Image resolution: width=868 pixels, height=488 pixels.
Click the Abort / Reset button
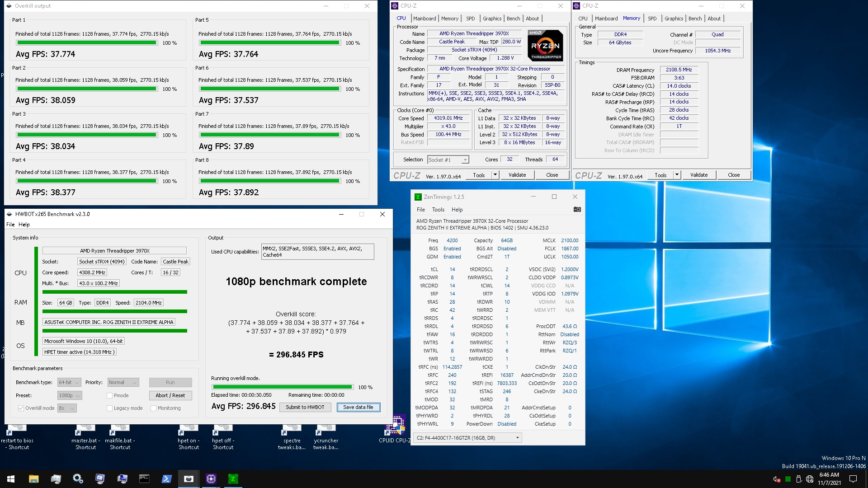pyautogui.click(x=170, y=395)
